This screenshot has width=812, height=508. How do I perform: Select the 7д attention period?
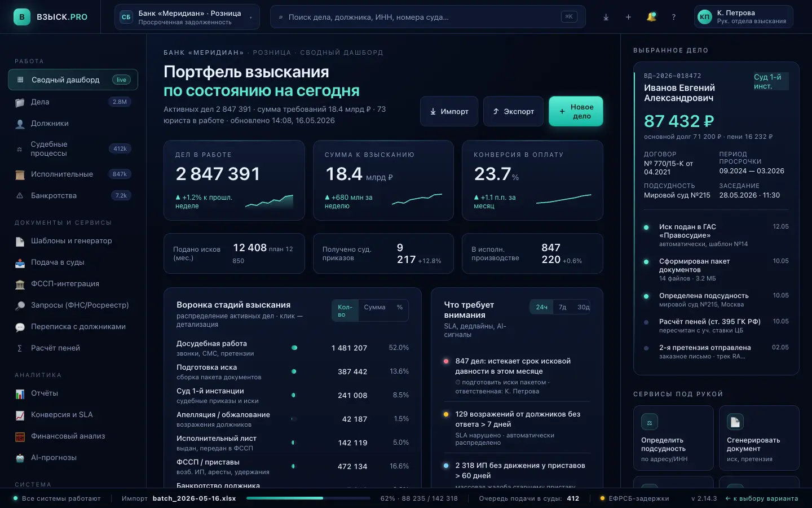coord(563,308)
